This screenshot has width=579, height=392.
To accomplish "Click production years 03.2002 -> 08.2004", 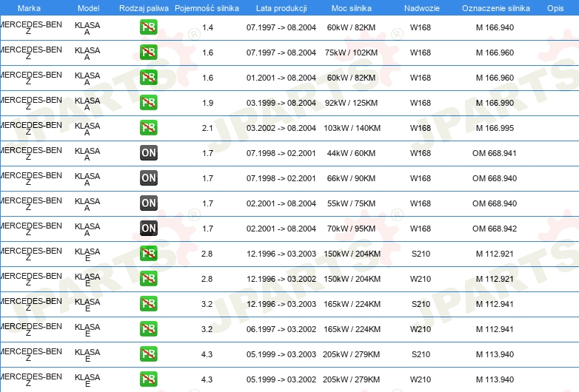I will coord(281,128).
